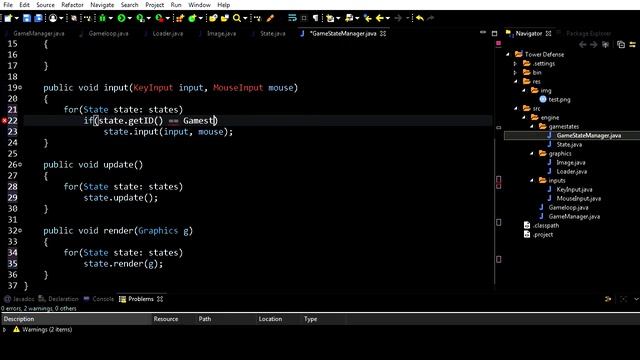Click the Toggle Mark Occurrences pencil icon

coord(270,18)
